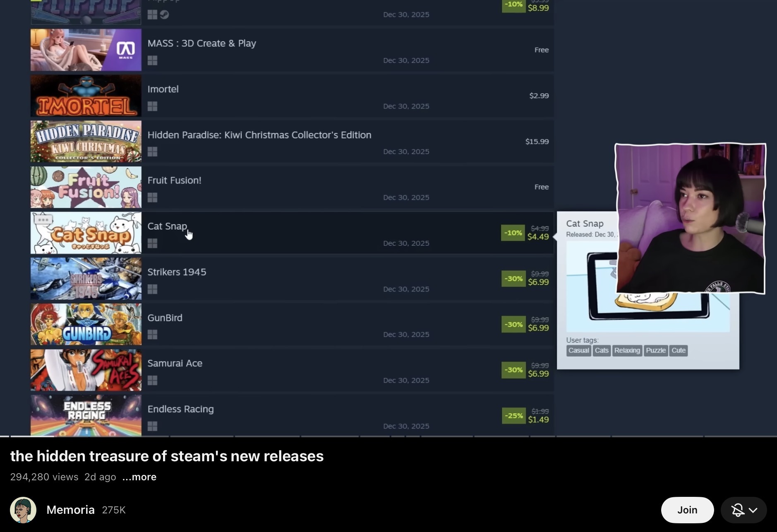Click the Memoria channel avatar

(x=23, y=510)
